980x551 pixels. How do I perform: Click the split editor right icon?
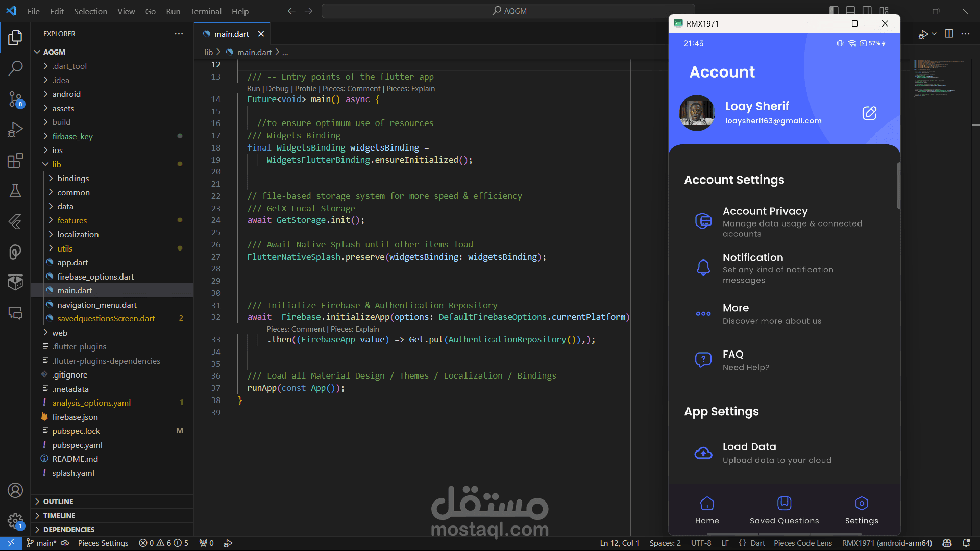tap(949, 34)
